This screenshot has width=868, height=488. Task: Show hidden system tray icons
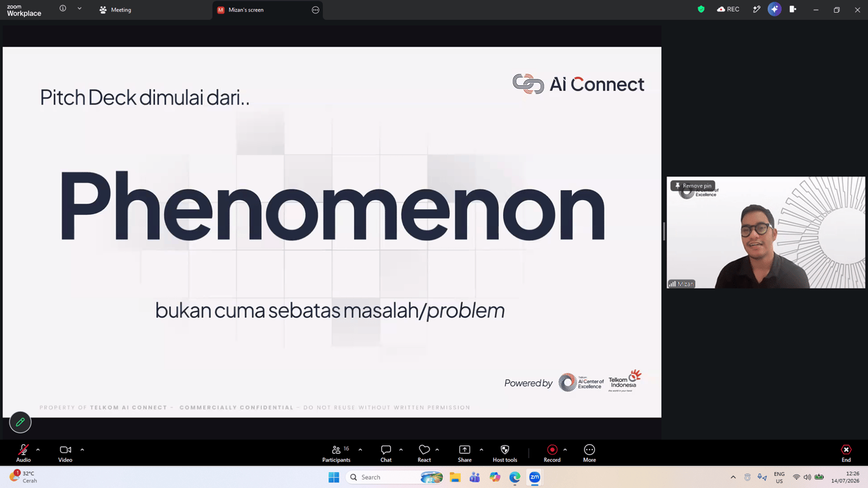pos(733,477)
